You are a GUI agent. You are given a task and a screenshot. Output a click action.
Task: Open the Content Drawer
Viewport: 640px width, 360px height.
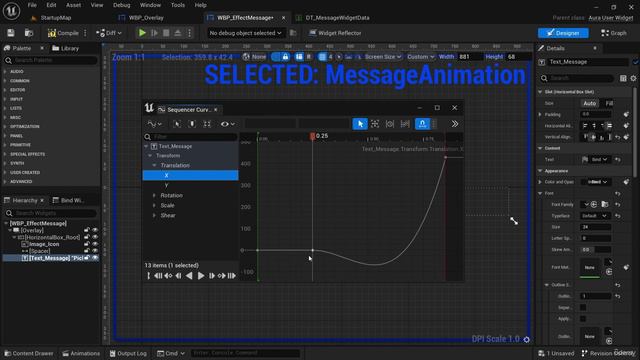tap(29, 353)
